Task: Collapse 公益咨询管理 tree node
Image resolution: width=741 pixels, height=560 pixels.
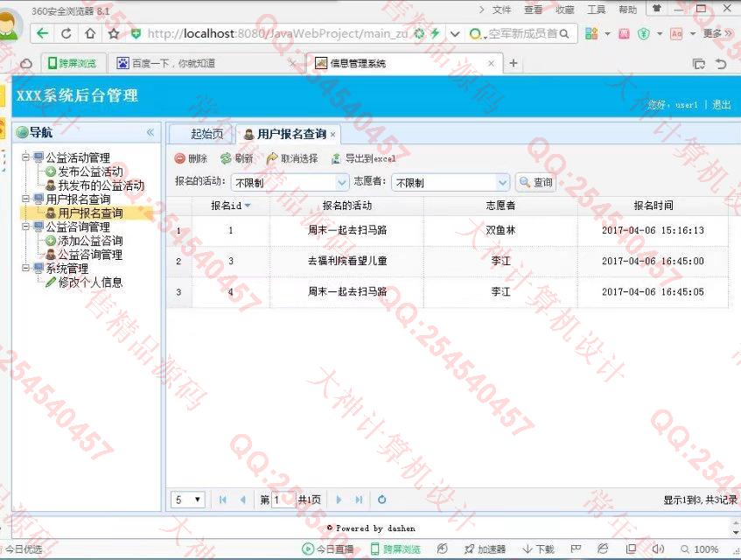Action: pyautogui.click(x=25, y=227)
